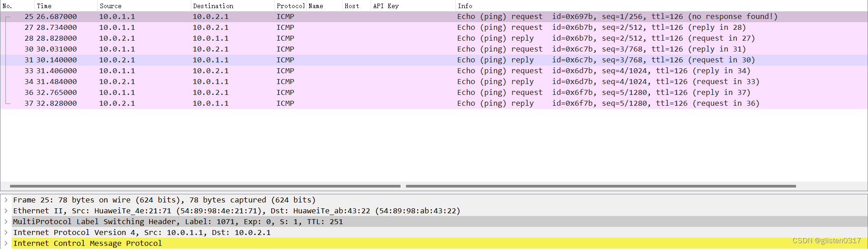Image resolution: width=868 pixels, height=249 pixels.
Task: Click the Destination column header
Action: [x=232, y=6]
